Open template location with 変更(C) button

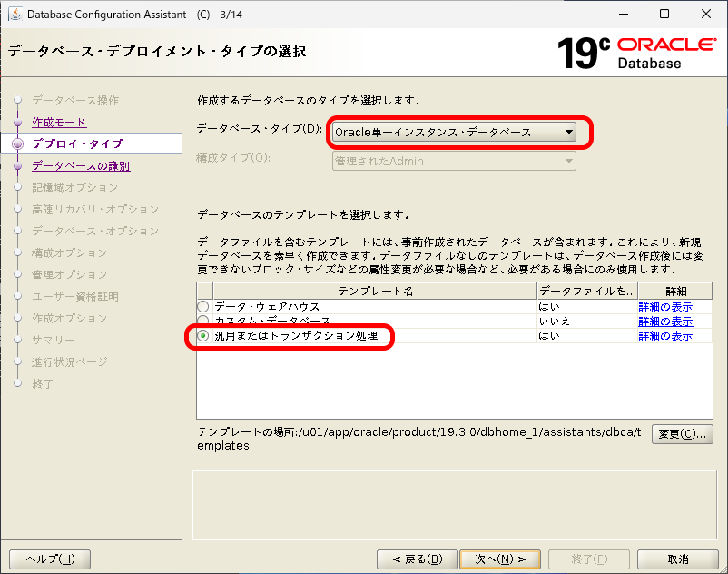click(682, 434)
